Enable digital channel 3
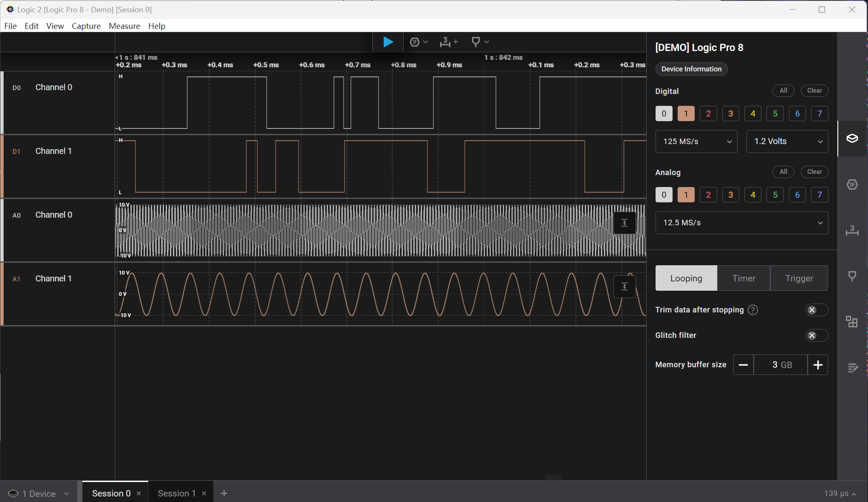Viewport: 868px width, 502px height. click(x=731, y=113)
